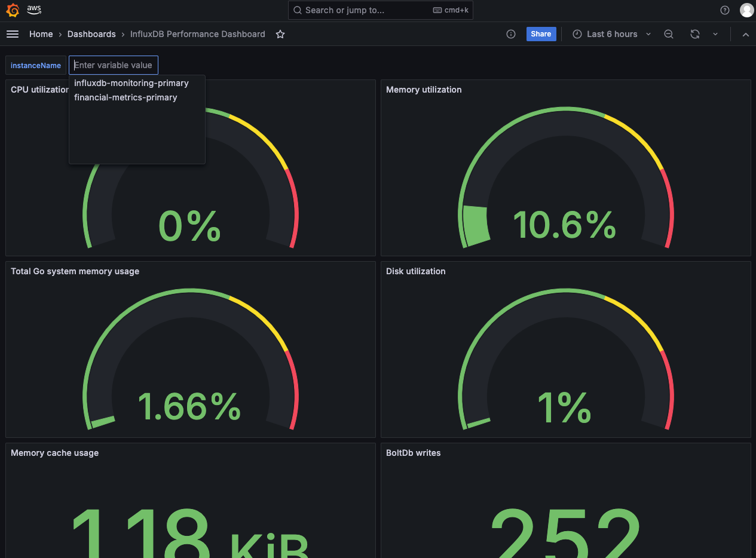The width and height of the screenshot is (756, 558).
Task: Open the hamburger navigation menu
Action: (x=13, y=34)
